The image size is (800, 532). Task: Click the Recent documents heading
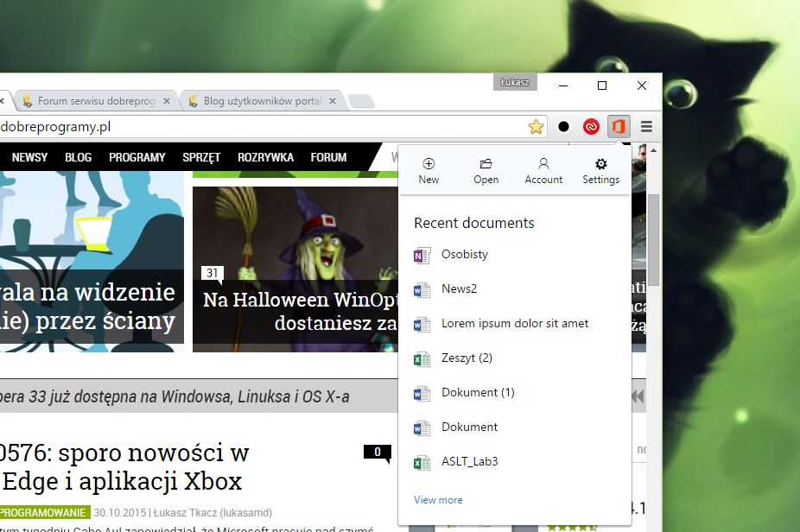pos(474,224)
